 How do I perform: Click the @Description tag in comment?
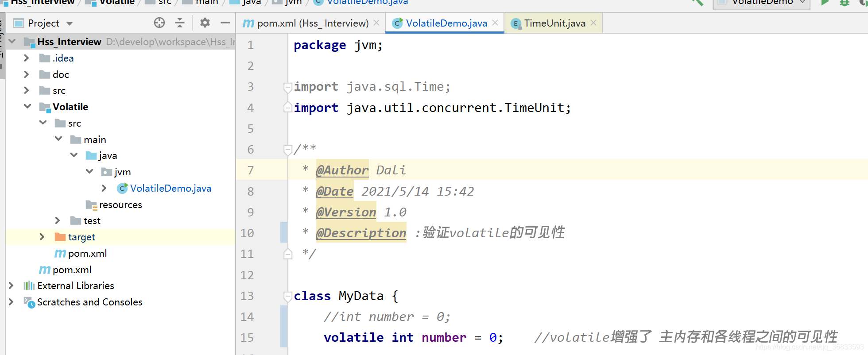[x=361, y=233]
